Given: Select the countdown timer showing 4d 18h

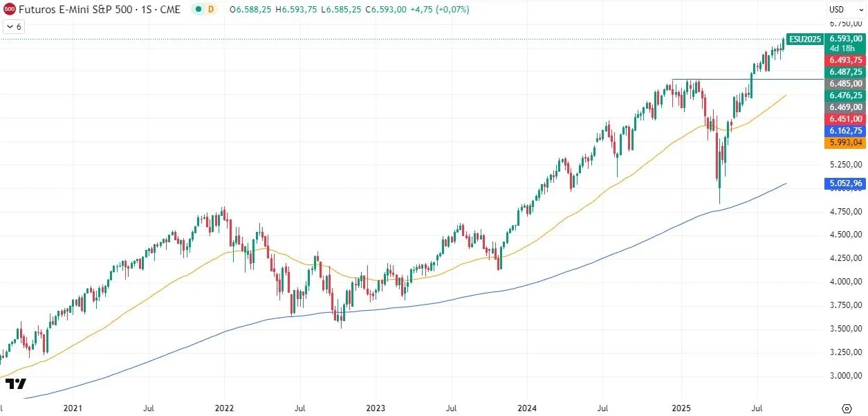Looking at the screenshot, I should tap(843, 48).
